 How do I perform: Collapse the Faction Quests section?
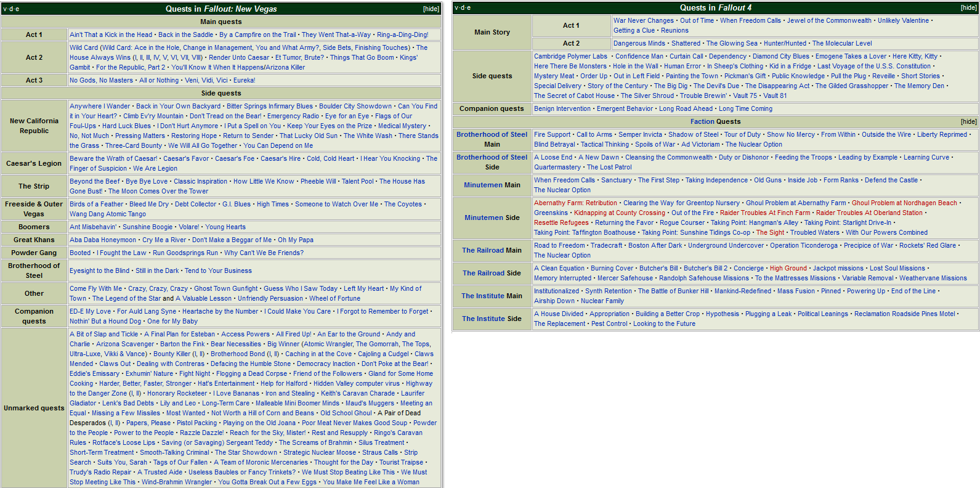(968, 121)
